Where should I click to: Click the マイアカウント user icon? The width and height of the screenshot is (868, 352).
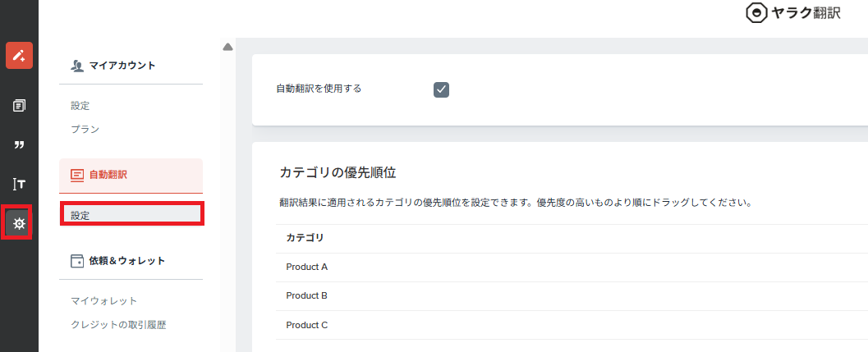(x=77, y=66)
